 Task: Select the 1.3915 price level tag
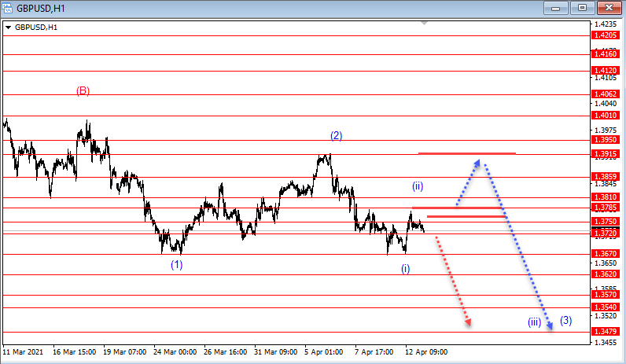(606, 154)
